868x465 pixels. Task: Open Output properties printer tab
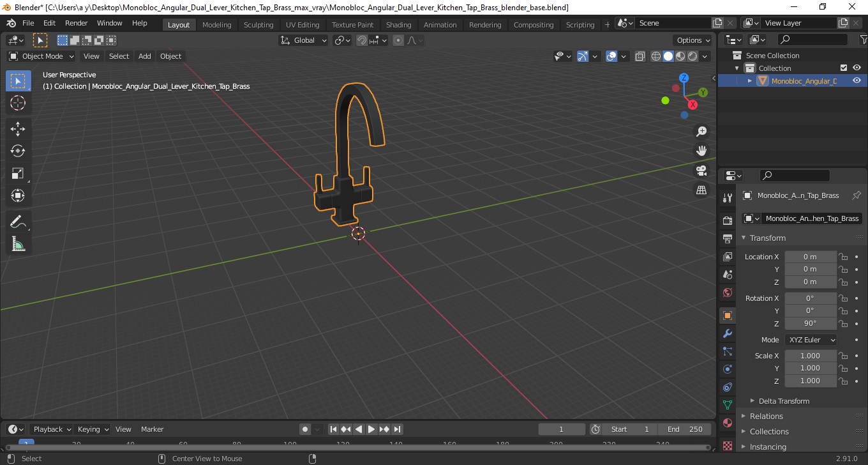[x=728, y=239]
